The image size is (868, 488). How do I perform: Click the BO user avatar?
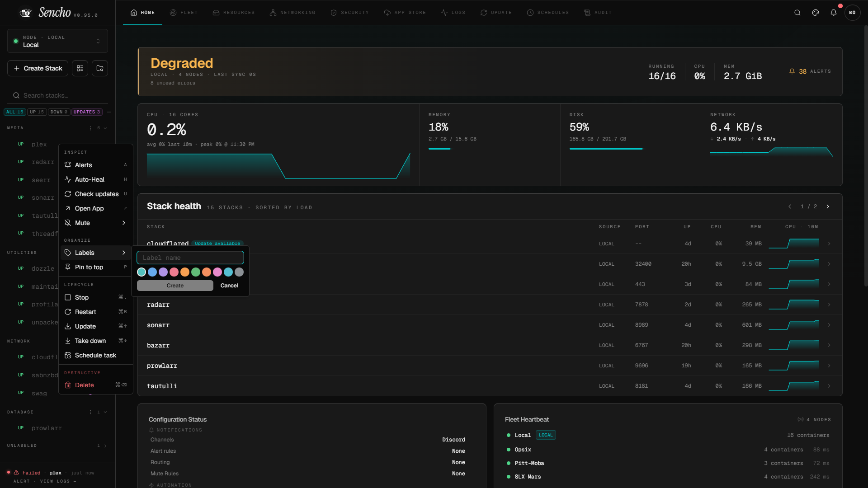pos(852,13)
